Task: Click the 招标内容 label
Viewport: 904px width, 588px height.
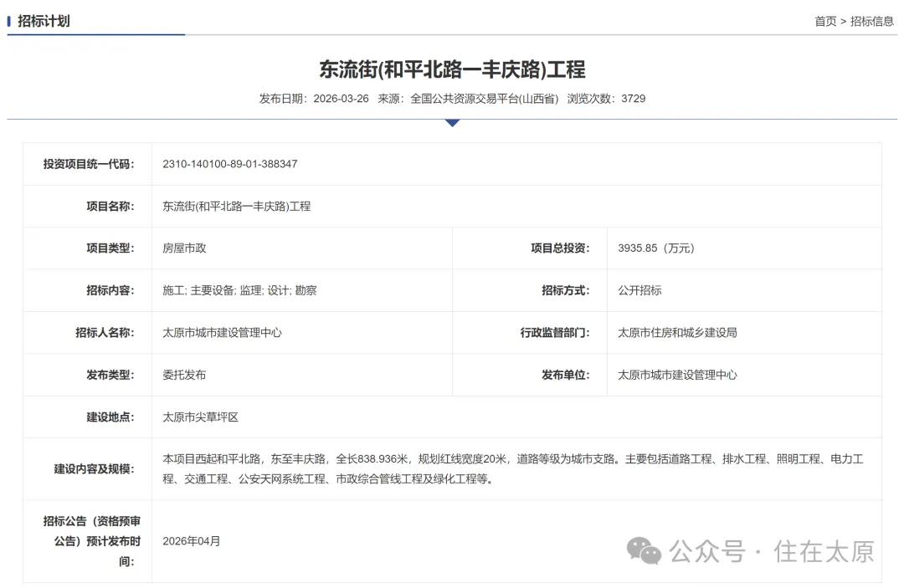Action: [110, 290]
